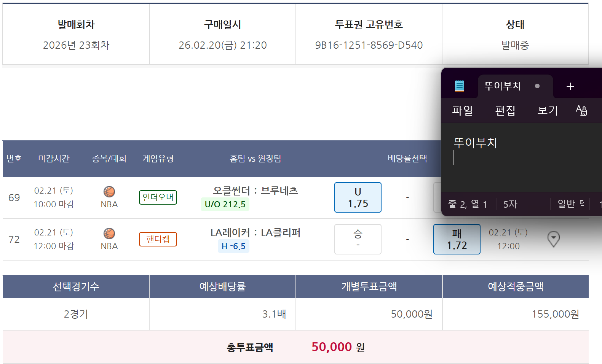This screenshot has width=602, height=364.
Task: Toggle the 패 1.72 odds selection
Action: click(457, 239)
